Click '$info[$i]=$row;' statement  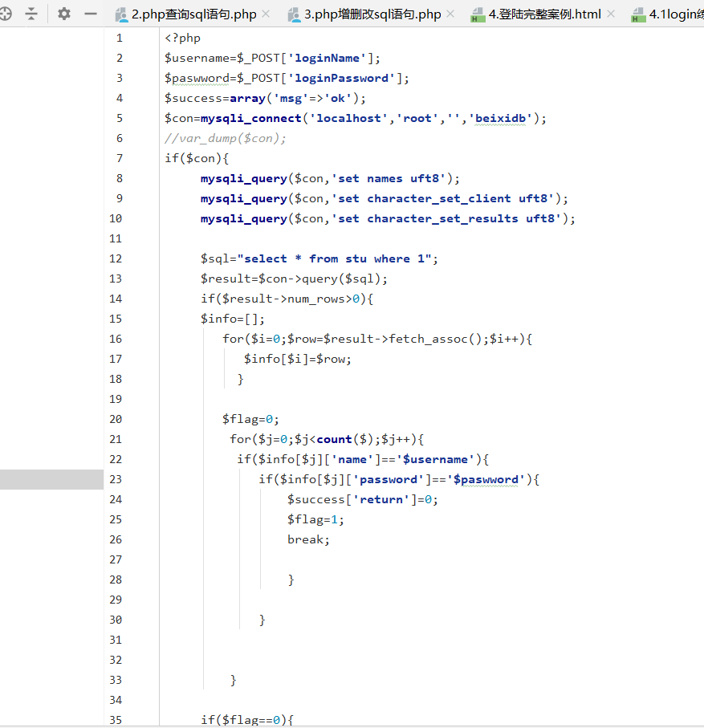coord(298,359)
